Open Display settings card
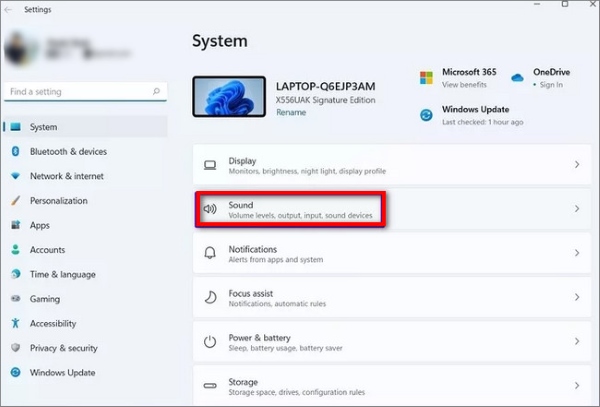The height and width of the screenshot is (407, 600). 392,164
